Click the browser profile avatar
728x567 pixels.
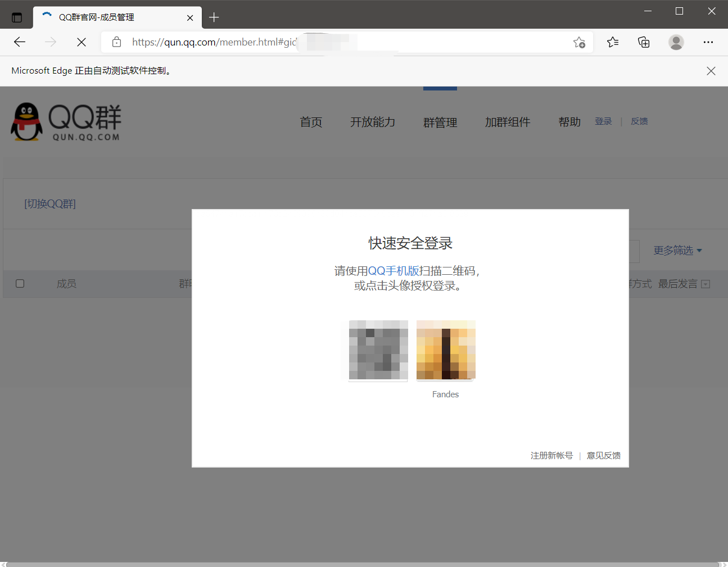(676, 42)
